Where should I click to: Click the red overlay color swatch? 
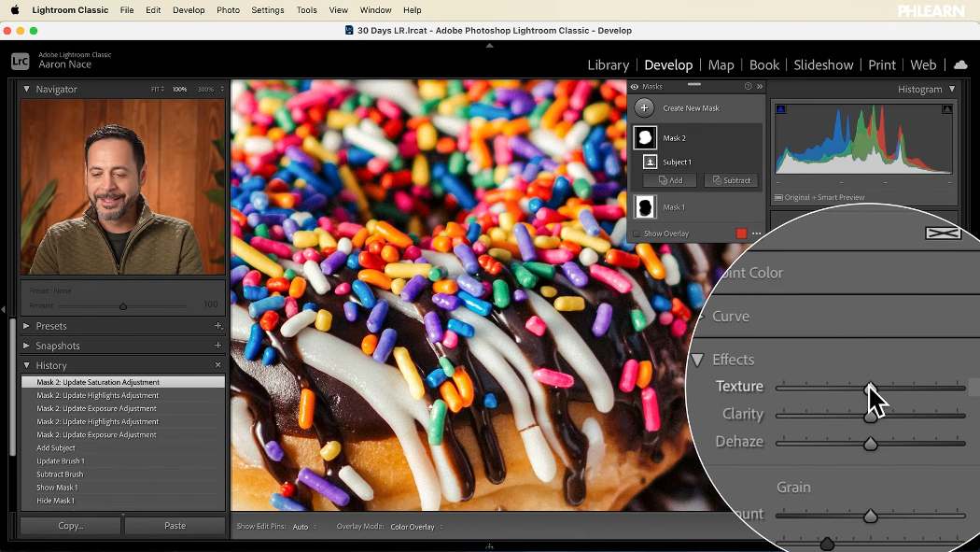pos(741,234)
